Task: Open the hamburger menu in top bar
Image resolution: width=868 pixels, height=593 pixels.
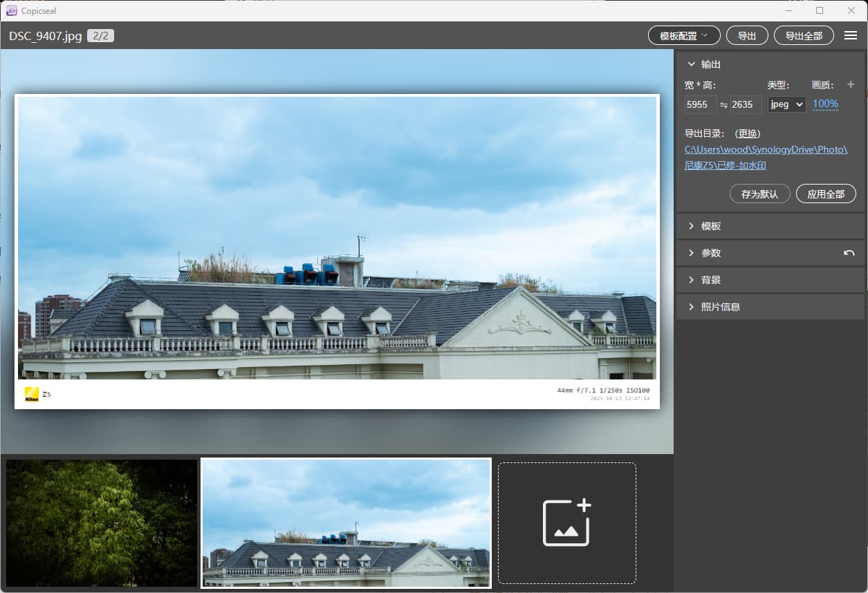Action: click(851, 35)
